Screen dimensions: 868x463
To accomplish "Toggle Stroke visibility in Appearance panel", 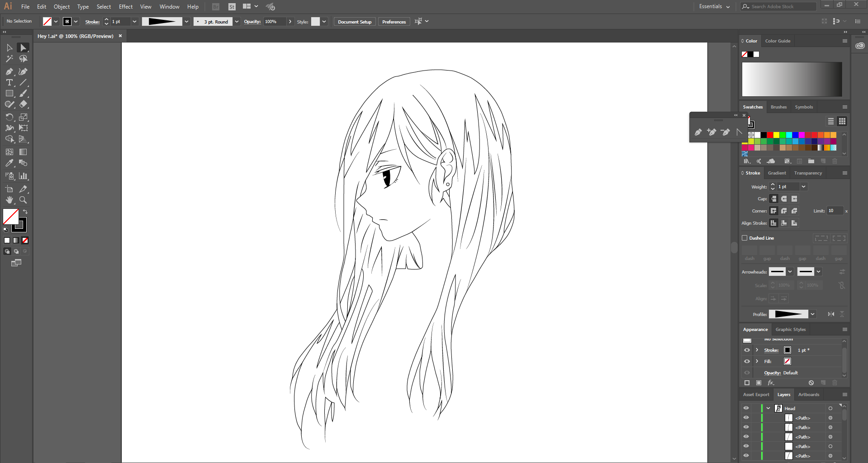I will [x=747, y=350].
